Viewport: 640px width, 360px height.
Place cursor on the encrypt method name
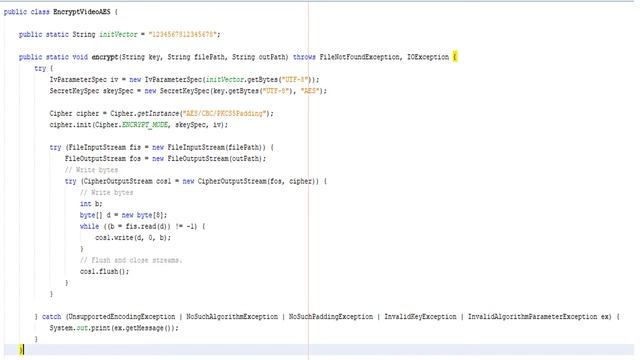click(104, 57)
